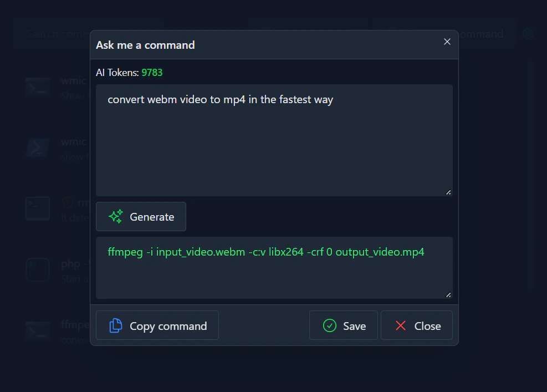Screen dimensions: 547x392
Task: Click the Generate button with sparkle icon
Action: [x=141, y=217]
